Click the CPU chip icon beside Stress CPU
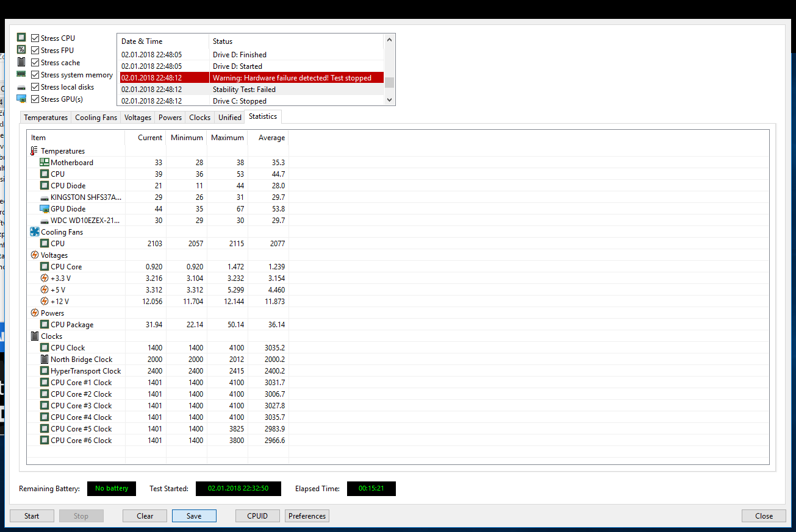This screenshot has width=796, height=532. (21, 38)
